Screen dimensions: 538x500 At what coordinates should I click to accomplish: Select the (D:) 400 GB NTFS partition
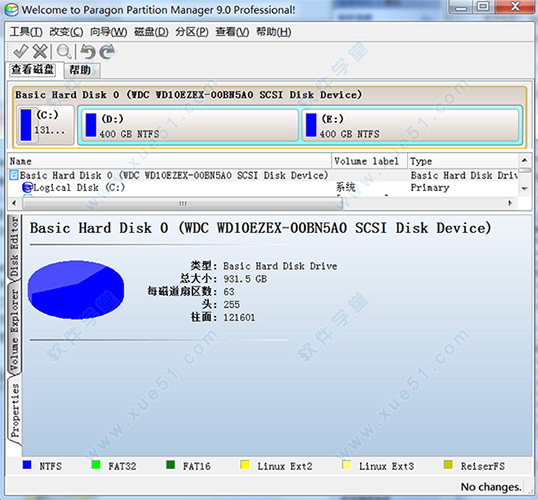point(189,125)
